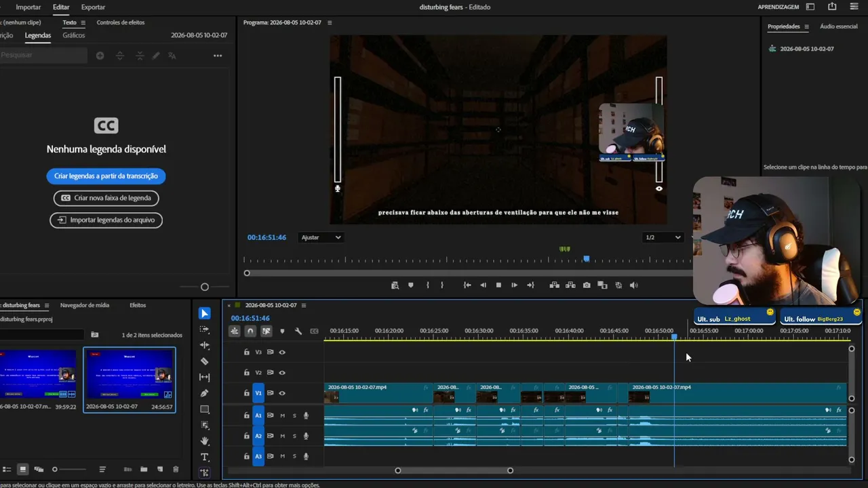The width and height of the screenshot is (868, 488).
Task: Stop playback in the Program monitor
Action: 498,285
